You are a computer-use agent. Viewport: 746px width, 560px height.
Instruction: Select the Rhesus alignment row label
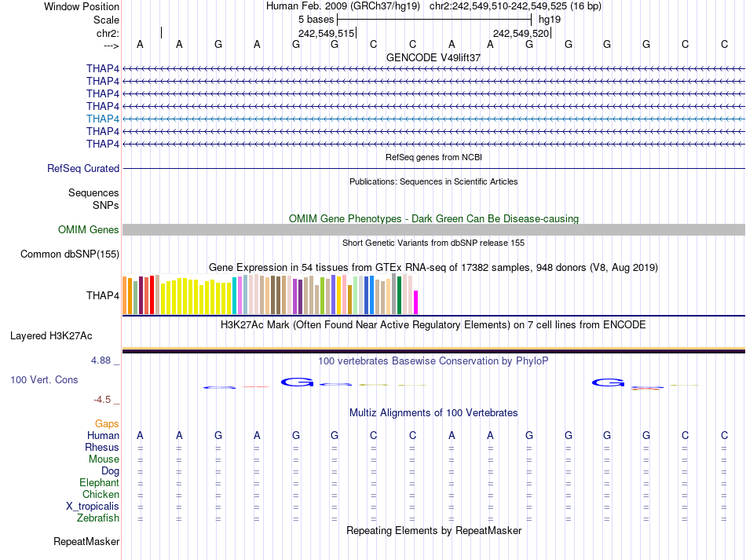102,447
